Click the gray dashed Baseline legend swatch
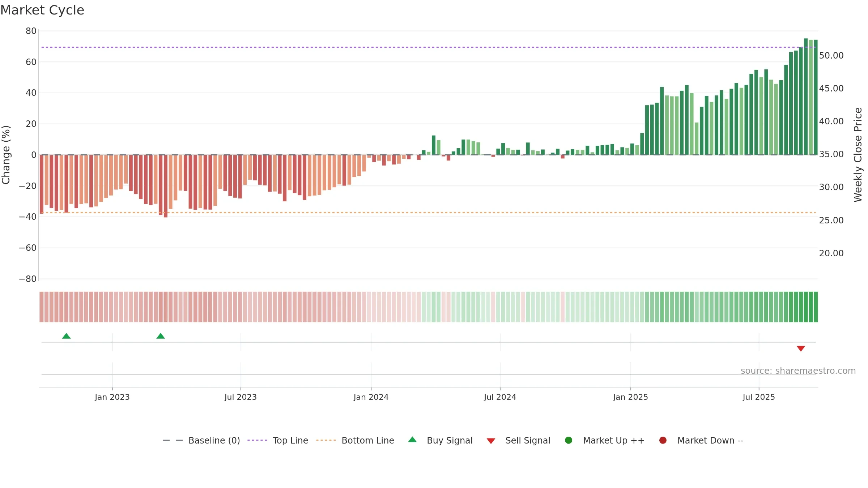The width and height of the screenshot is (868, 488). coord(173,440)
